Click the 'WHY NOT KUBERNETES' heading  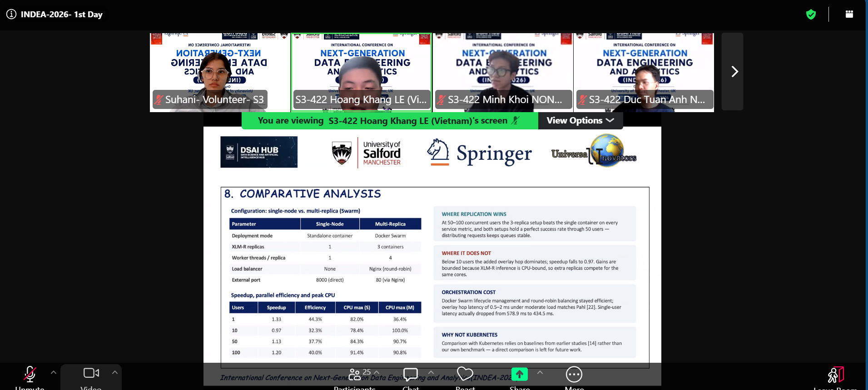point(469,335)
